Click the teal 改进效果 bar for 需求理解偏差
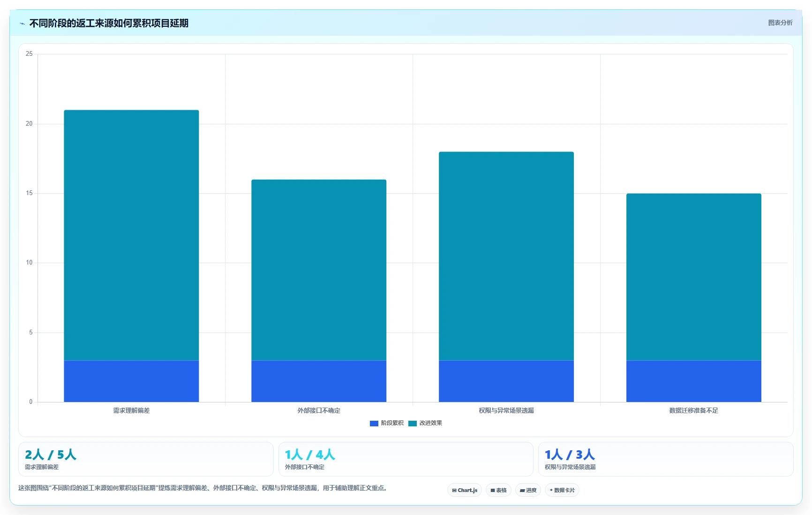Image resolution: width=812 pixels, height=515 pixels. tap(131, 235)
